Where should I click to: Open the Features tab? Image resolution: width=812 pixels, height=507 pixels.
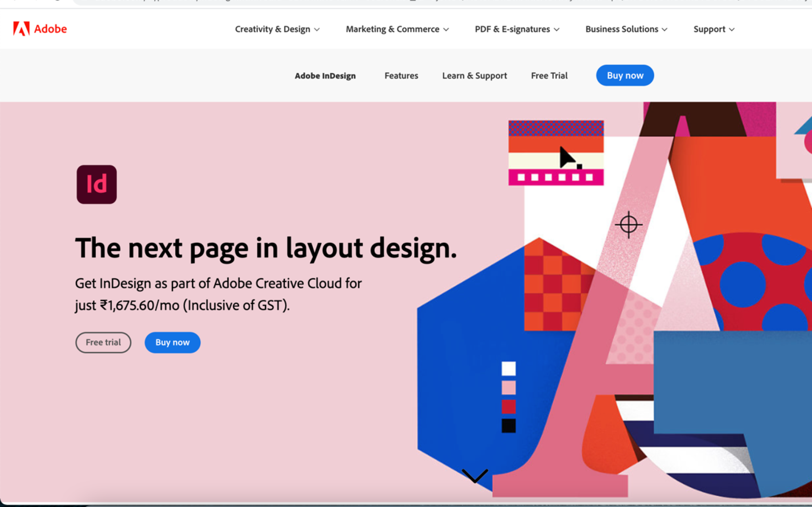pyautogui.click(x=401, y=76)
